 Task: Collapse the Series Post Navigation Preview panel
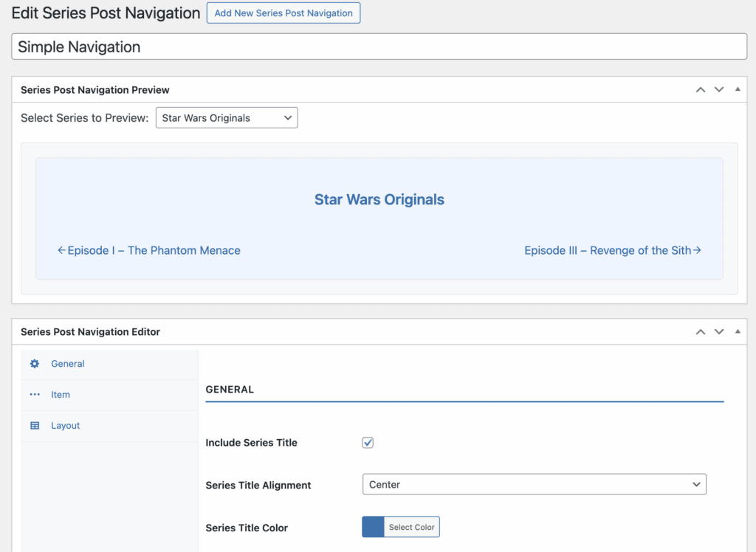(x=738, y=89)
